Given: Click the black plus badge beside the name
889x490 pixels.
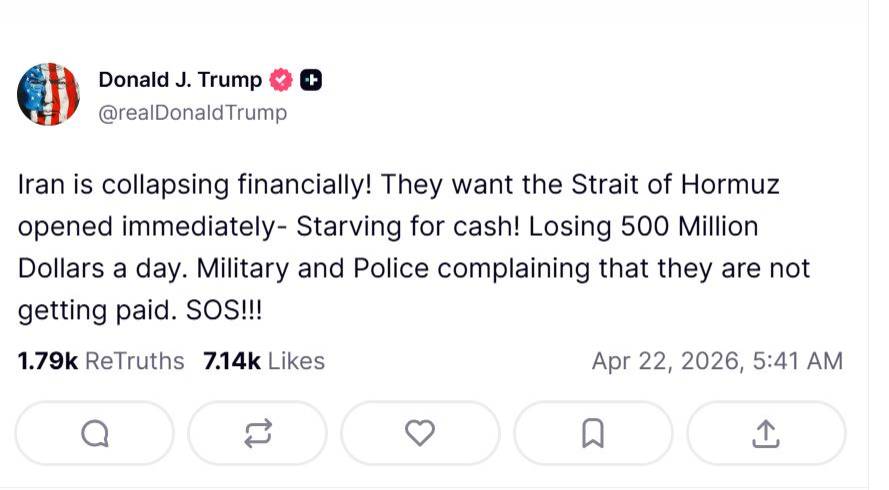Looking at the screenshot, I should (x=311, y=80).
